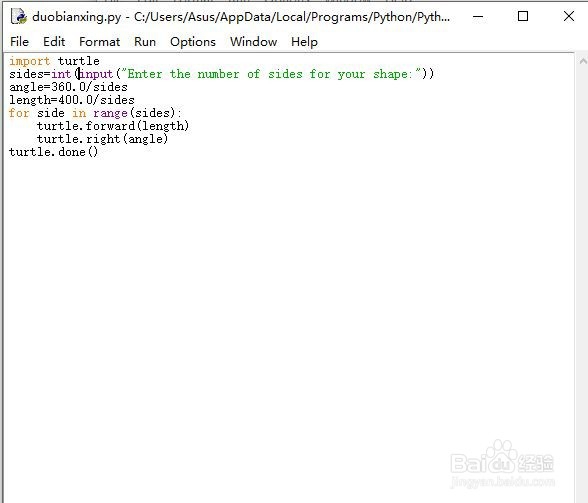Minimize the duobianxing.py window
588x503 pixels.
pyautogui.click(x=478, y=17)
